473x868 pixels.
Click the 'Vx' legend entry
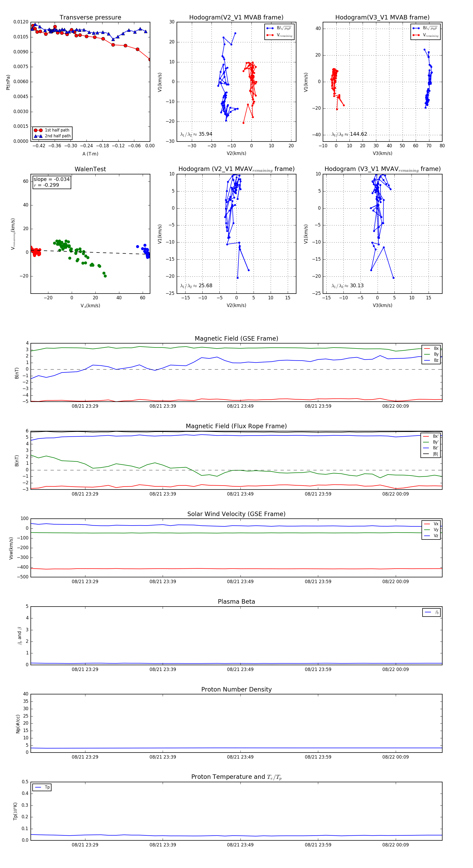tap(431, 524)
